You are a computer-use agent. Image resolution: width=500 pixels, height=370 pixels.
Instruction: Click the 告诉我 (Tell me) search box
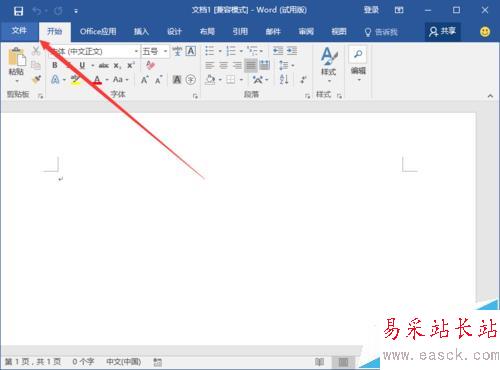[x=381, y=32]
